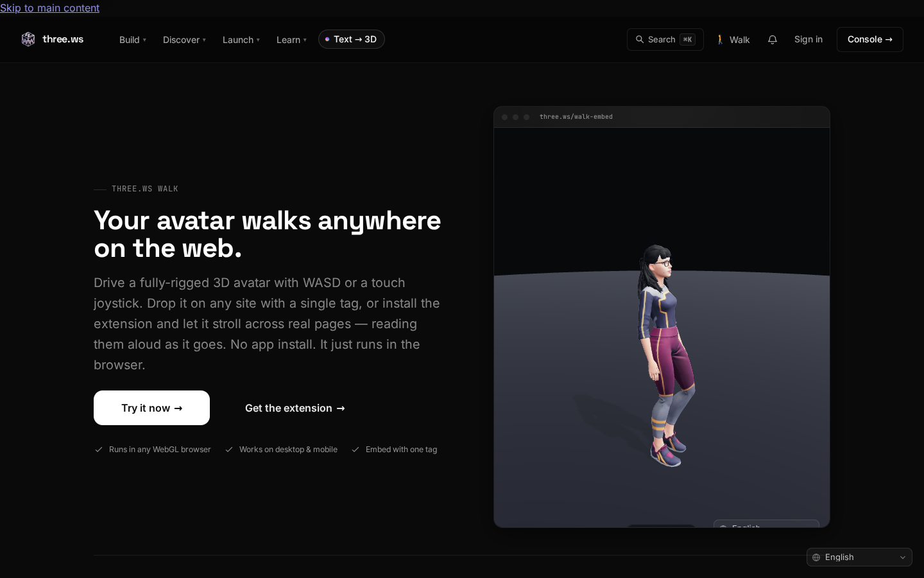924x578 pixels.
Task: Click the three.ws cube logo icon
Action: pyautogui.click(x=28, y=39)
